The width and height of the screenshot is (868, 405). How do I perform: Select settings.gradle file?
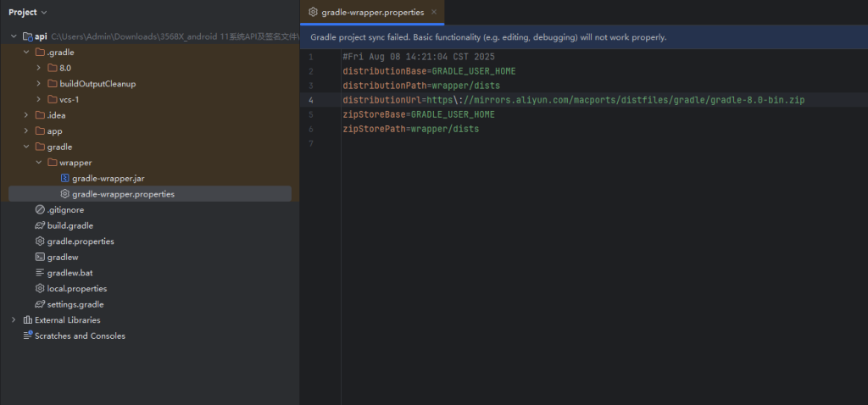75,304
